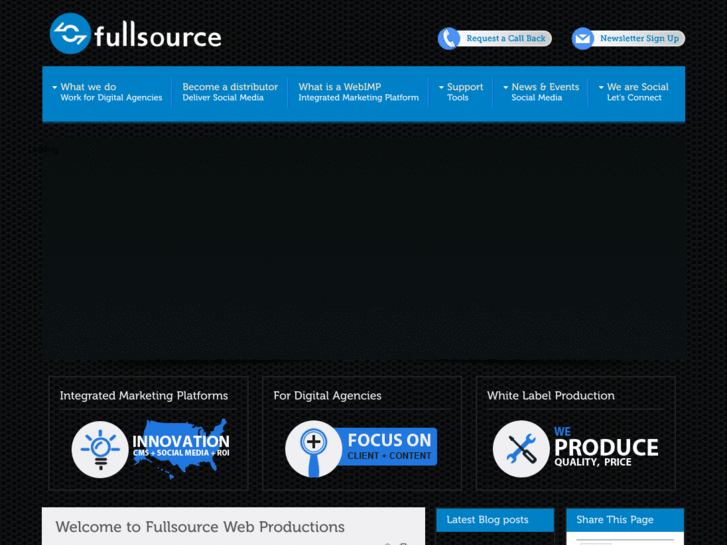Expand the We are Social dropdown arrow
The width and height of the screenshot is (727, 545).
pos(601,87)
